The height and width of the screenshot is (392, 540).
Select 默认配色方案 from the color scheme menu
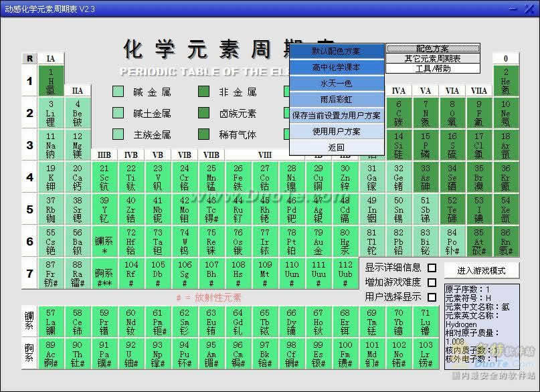pos(337,52)
